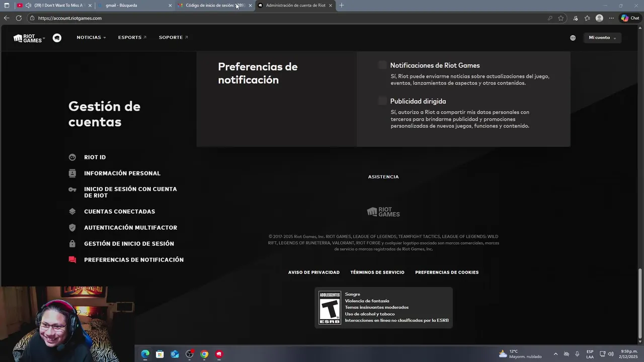Viewport: 644px width, 362px height.
Task: Open Microsoft Edge from taskbar
Action: pos(145,354)
